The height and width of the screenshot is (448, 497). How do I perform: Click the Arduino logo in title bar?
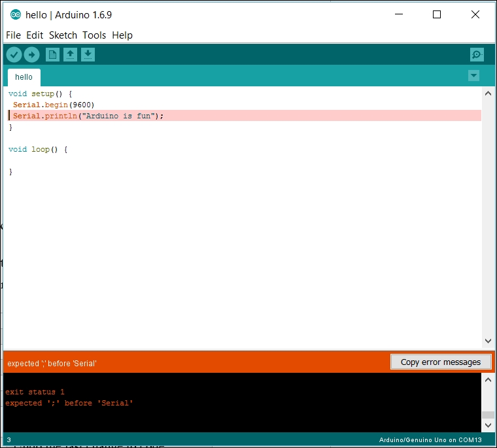(15, 14)
